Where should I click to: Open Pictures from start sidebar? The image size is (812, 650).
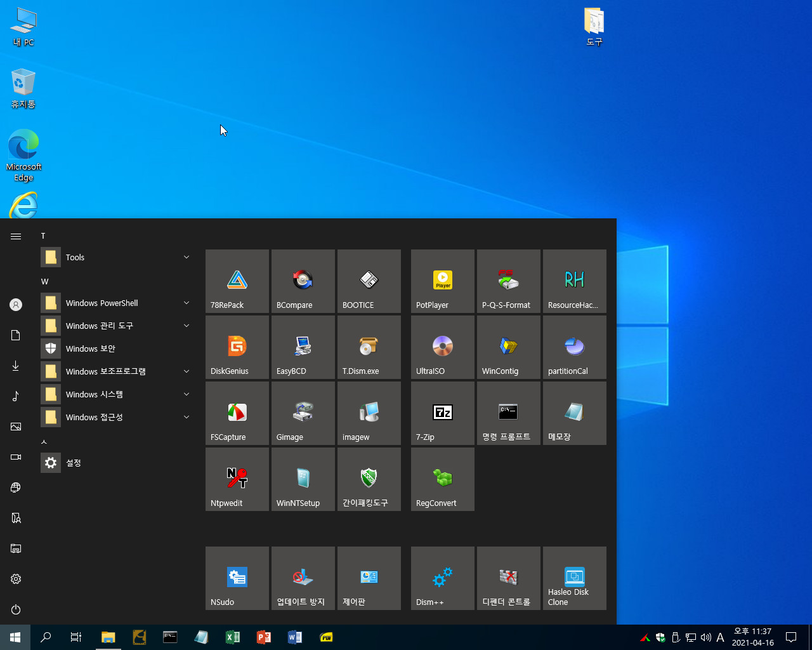[x=16, y=427]
